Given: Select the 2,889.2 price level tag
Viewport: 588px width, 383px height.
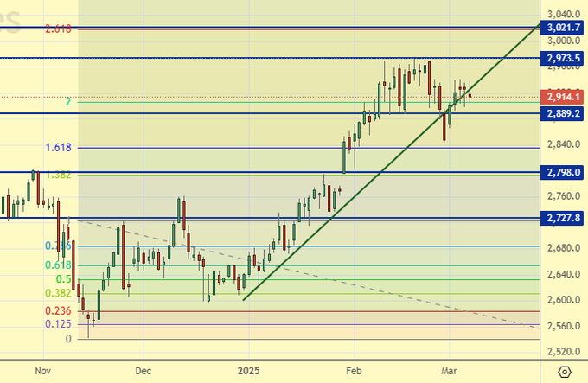Looking at the screenshot, I should pyautogui.click(x=563, y=113).
